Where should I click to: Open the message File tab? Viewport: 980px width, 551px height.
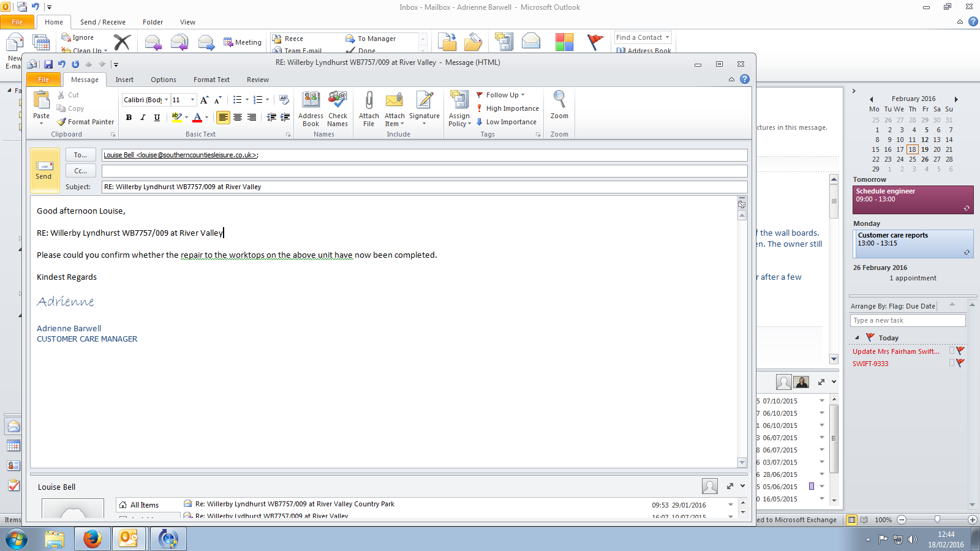tap(43, 80)
